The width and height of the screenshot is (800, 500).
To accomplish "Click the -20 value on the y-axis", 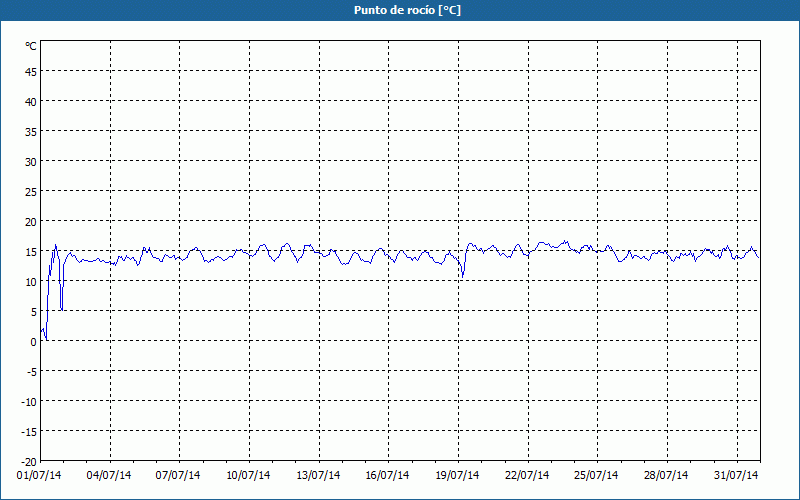I will click(x=29, y=462).
